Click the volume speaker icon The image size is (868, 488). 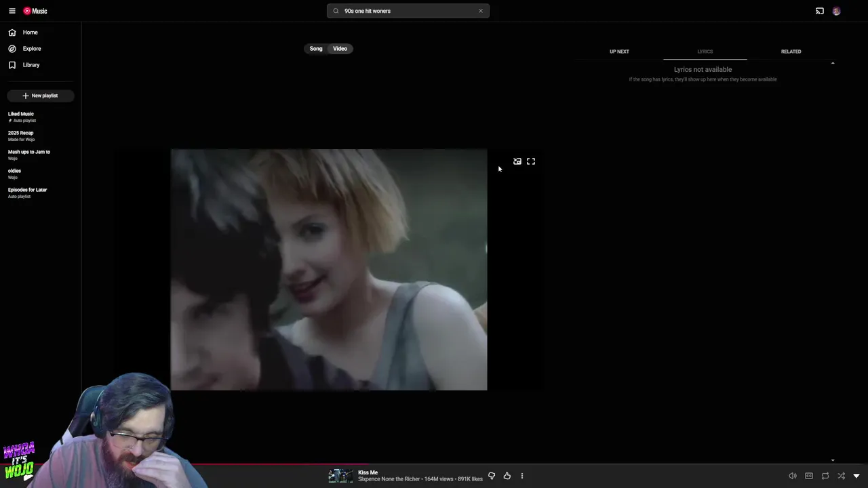pos(793,476)
